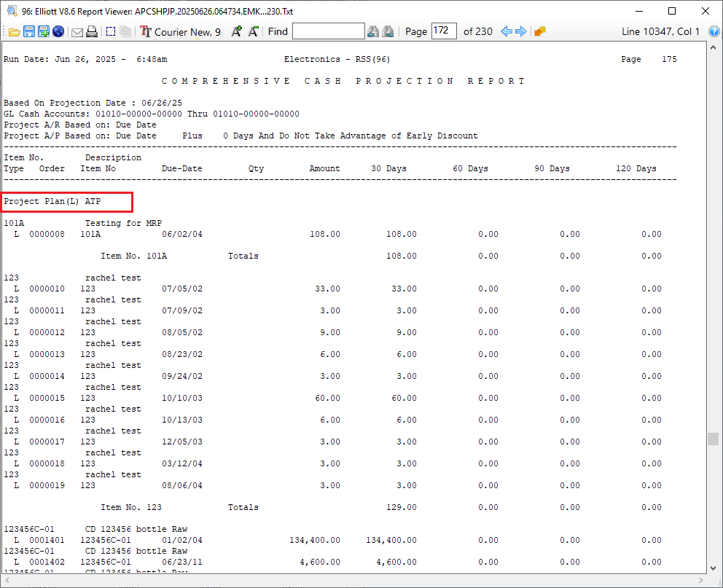This screenshot has height=588, width=723.
Task: Click the 'Electronics - RSS(96)' header text
Action: pos(337,60)
